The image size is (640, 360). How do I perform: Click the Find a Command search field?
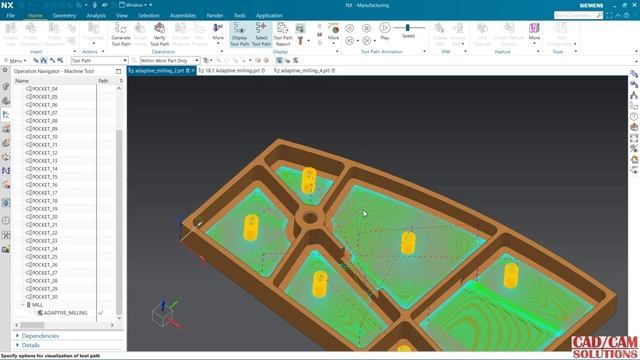[x=578, y=15]
